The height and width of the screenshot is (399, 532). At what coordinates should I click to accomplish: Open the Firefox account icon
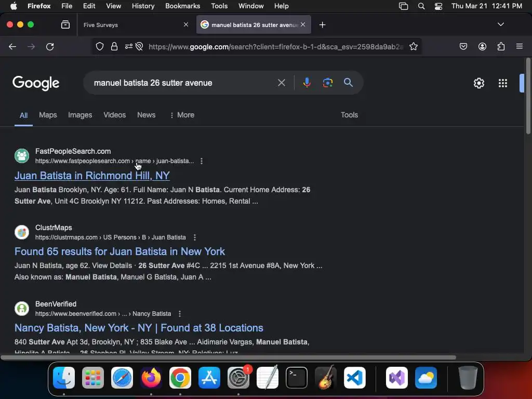click(x=482, y=46)
